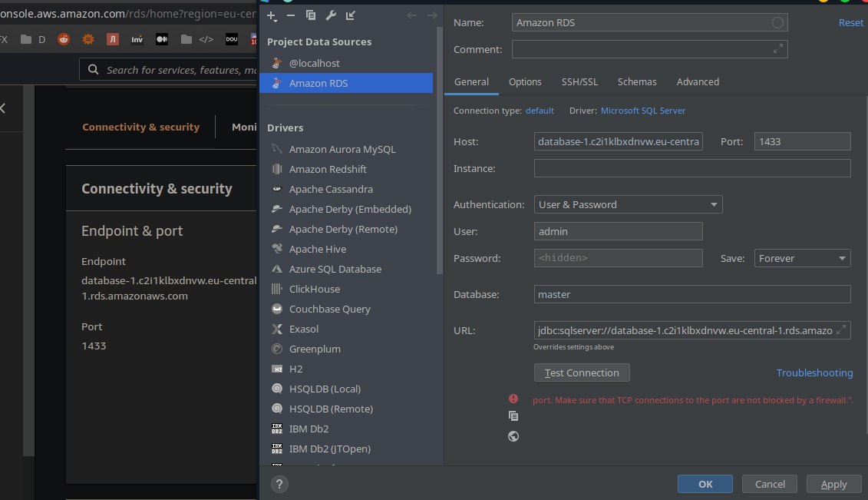Add a new data source with the plus icon
Viewport: 868px width, 500px height.
point(272,15)
